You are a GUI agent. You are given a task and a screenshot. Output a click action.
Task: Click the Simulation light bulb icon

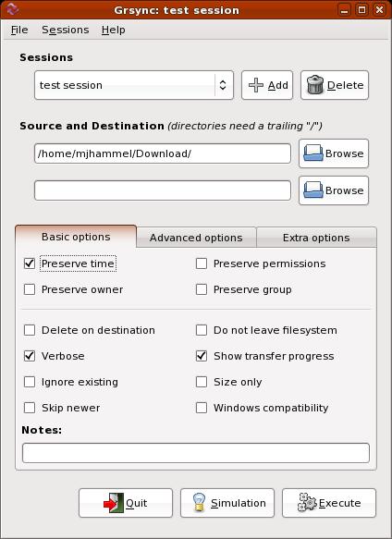pos(199,503)
